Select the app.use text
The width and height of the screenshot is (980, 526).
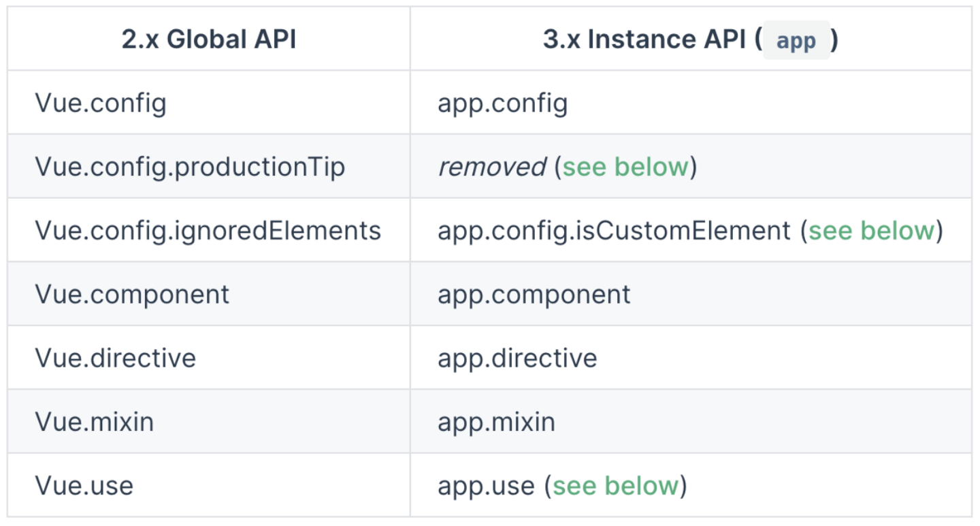pyautogui.click(x=486, y=486)
